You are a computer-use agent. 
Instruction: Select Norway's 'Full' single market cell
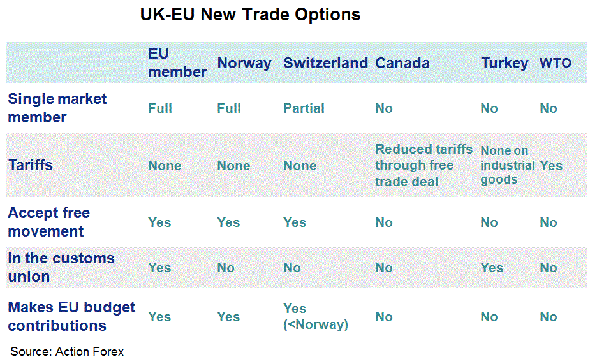(x=228, y=108)
